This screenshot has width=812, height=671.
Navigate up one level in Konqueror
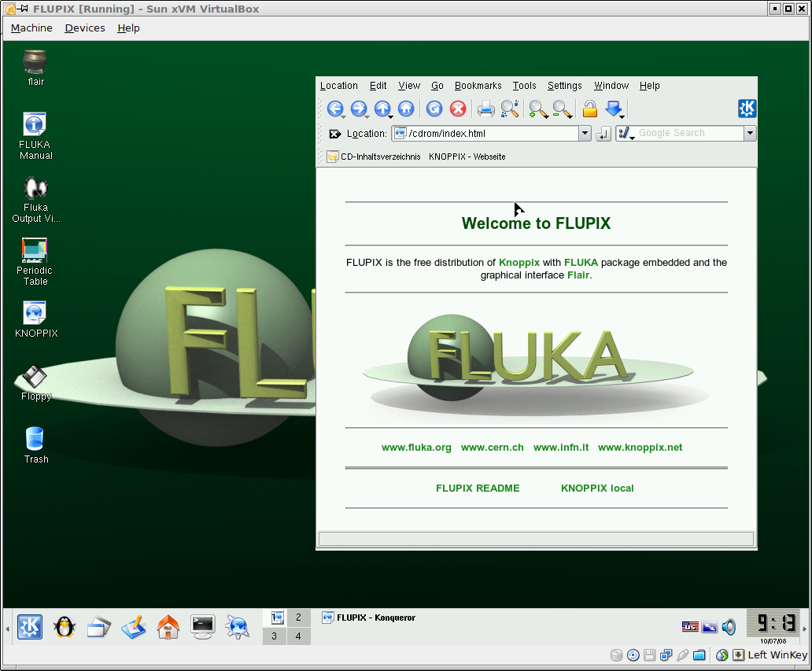(x=382, y=109)
